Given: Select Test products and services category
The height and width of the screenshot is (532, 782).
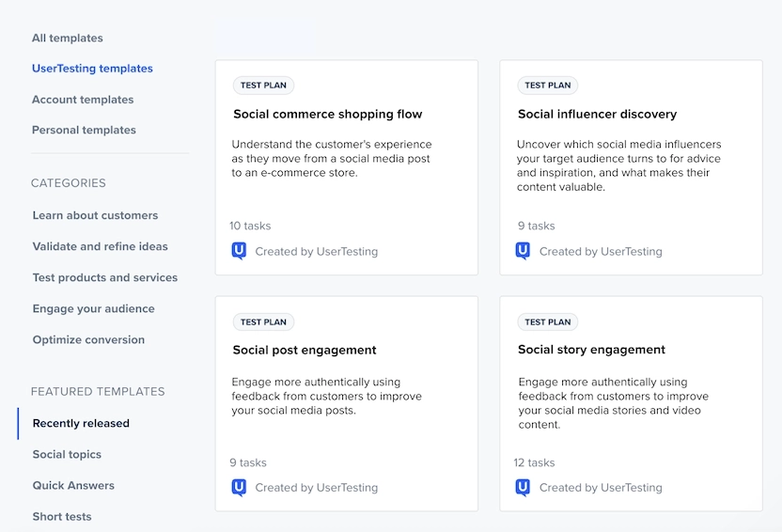Looking at the screenshot, I should 105,277.
